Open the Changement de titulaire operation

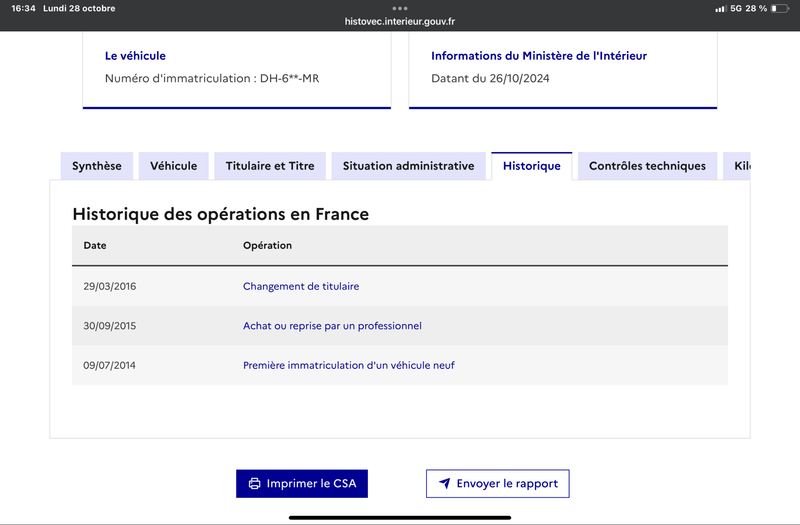[301, 286]
